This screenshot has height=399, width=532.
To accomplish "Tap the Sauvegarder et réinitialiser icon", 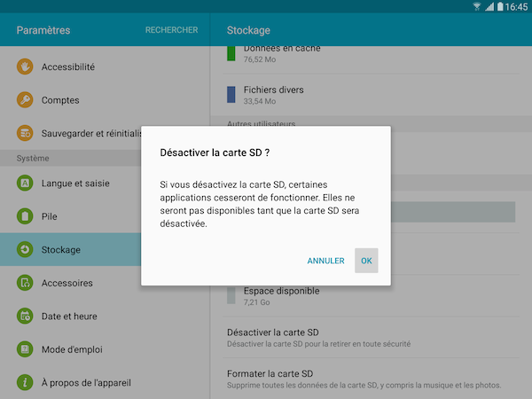I will (25, 133).
